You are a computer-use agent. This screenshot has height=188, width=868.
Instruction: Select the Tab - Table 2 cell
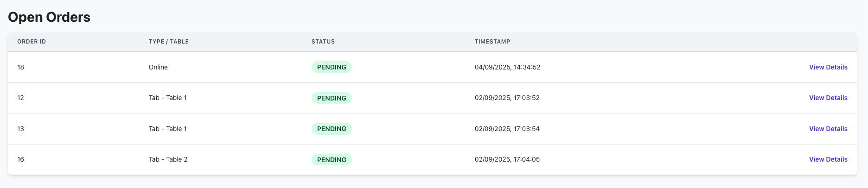click(x=168, y=159)
